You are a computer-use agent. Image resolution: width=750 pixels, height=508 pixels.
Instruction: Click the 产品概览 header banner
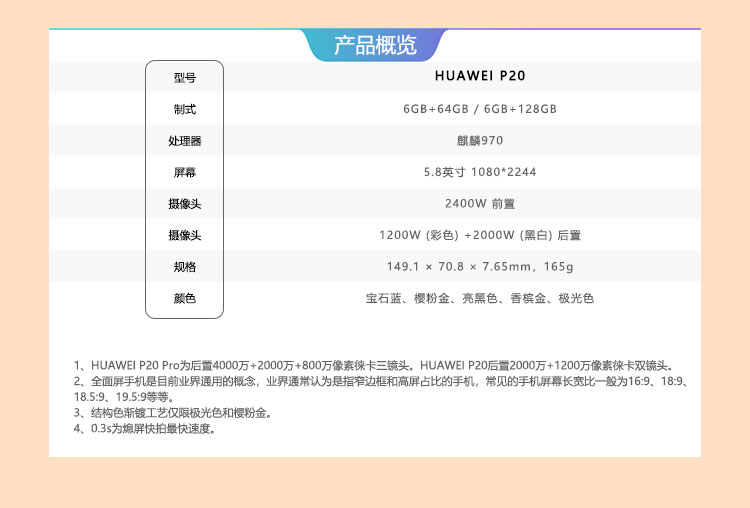coord(375,45)
